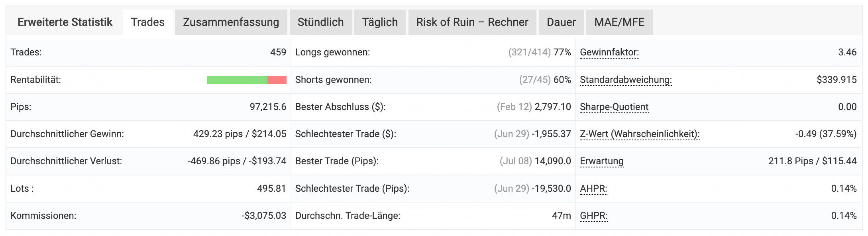Switch to the Zusammenfassung tab
This screenshot has height=236, width=868.
click(231, 22)
